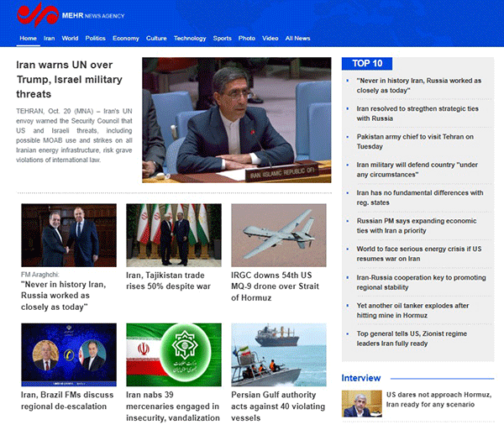Click the Mehr News Agency logo
Image resolution: width=504 pixels, height=425 pixels.
coord(71,15)
